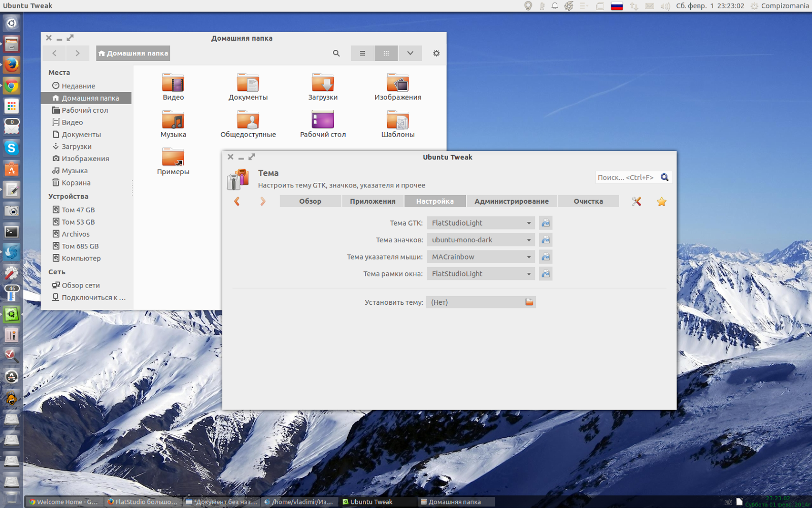Select Загрузки in the sidebar
Image resolution: width=812 pixels, height=508 pixels.
point(86,146)
